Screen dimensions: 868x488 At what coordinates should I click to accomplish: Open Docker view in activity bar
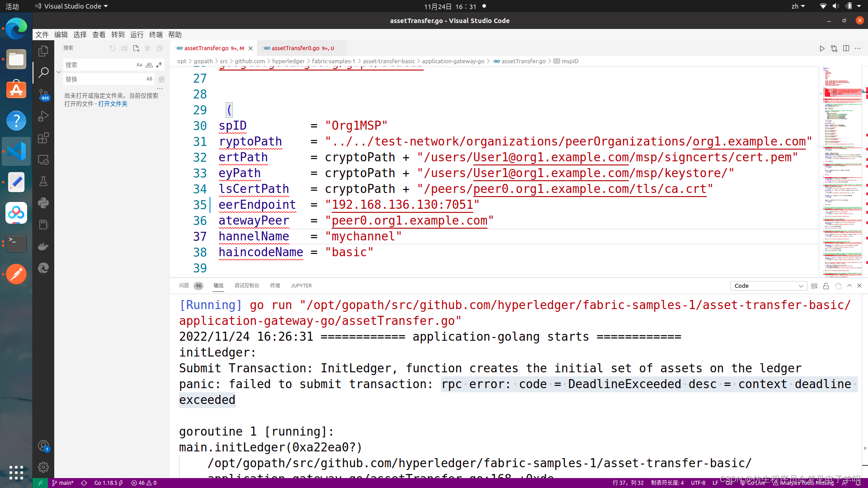coord(43,247)
